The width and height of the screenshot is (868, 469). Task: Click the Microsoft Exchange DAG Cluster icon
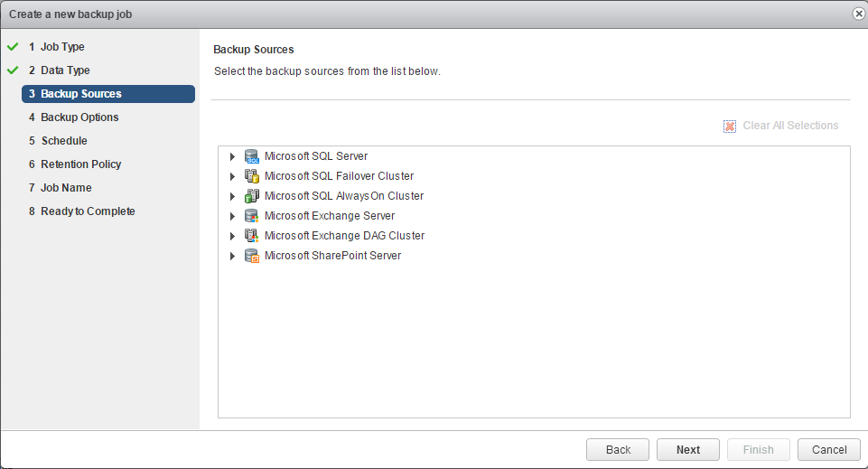(252, 236)
